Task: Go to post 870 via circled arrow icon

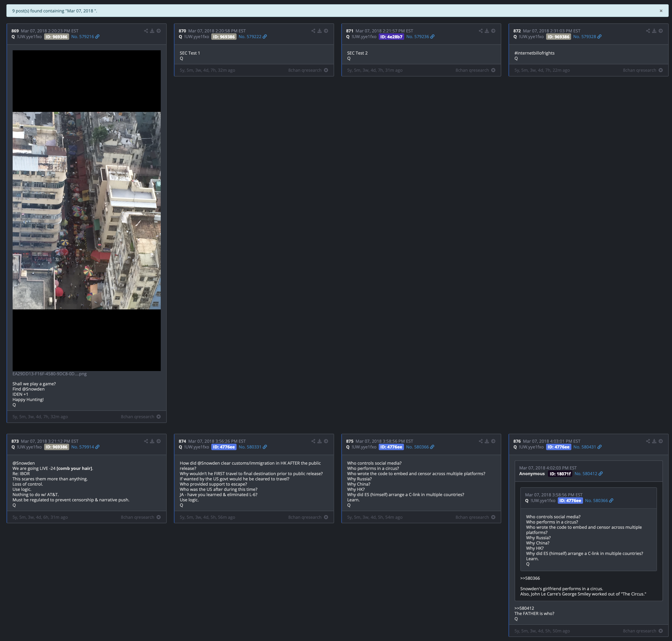Action: tap(326, 31)
